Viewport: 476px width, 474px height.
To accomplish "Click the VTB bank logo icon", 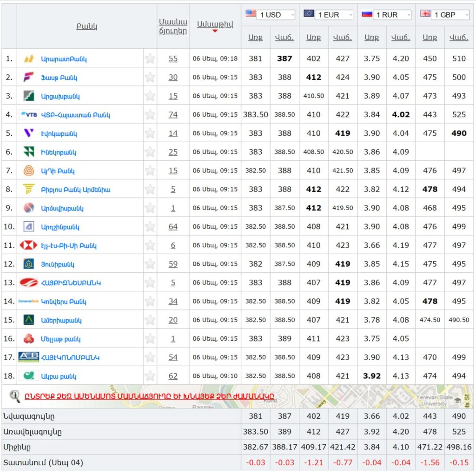I will pyautogui.click(x=29, y=115).
